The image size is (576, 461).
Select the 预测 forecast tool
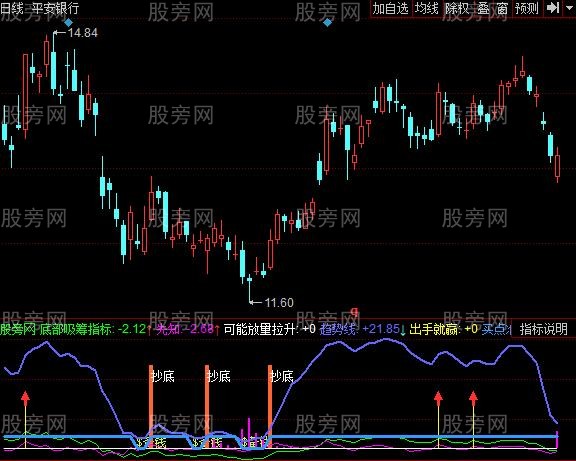click(x=527, y=8)
